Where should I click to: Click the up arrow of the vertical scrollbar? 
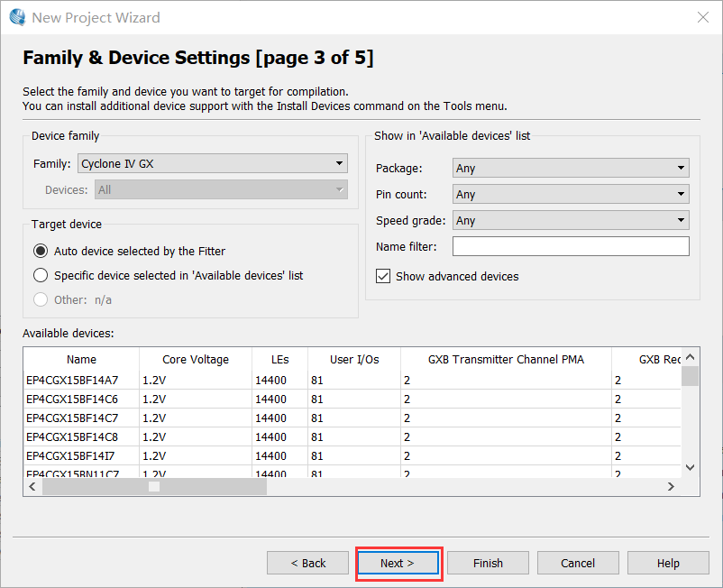pos(691,357)
